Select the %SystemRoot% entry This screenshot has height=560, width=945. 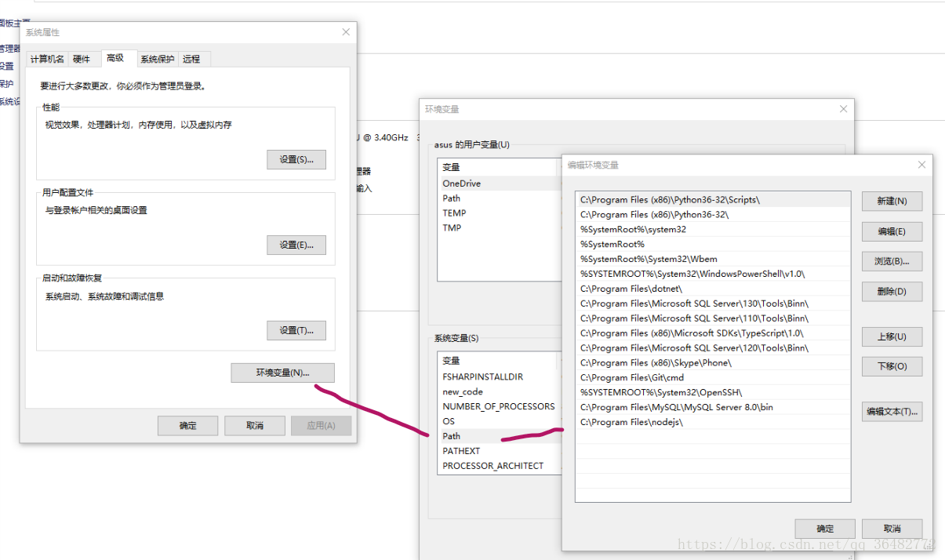click(713, 245)
